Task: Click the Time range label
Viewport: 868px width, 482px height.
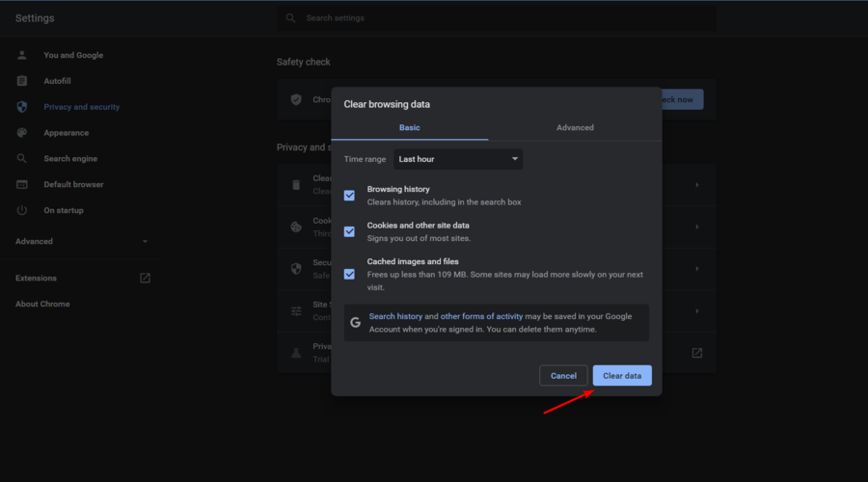Action: tap(365, 159)
